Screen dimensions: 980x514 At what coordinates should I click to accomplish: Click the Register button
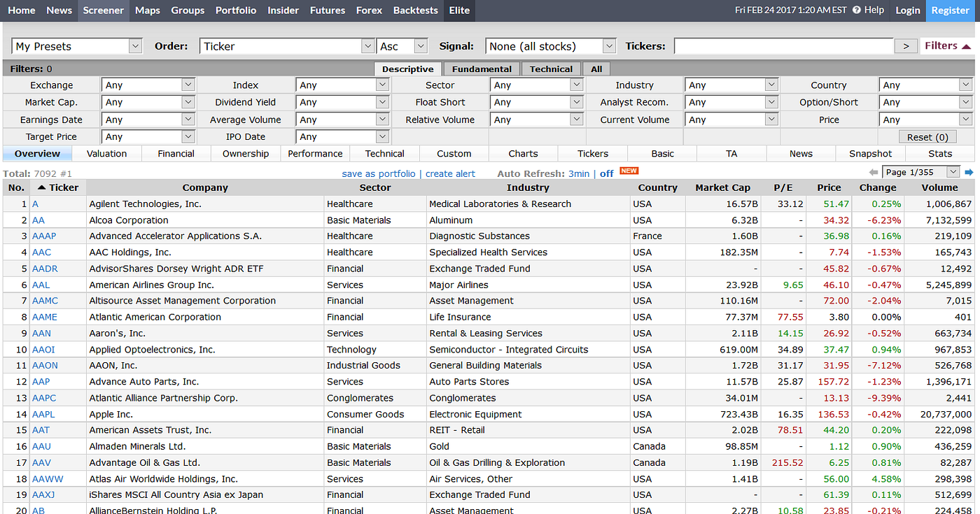click(x=951, y=10)
